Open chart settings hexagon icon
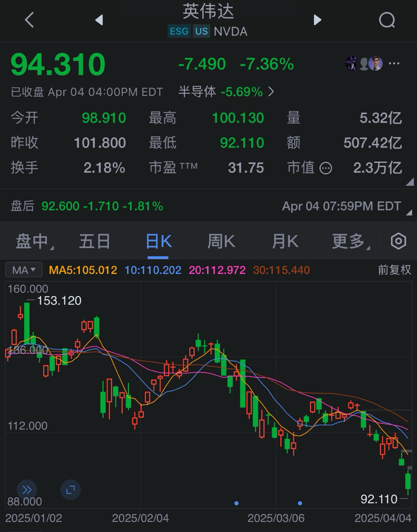417x532 pixels. click(398, 241)
